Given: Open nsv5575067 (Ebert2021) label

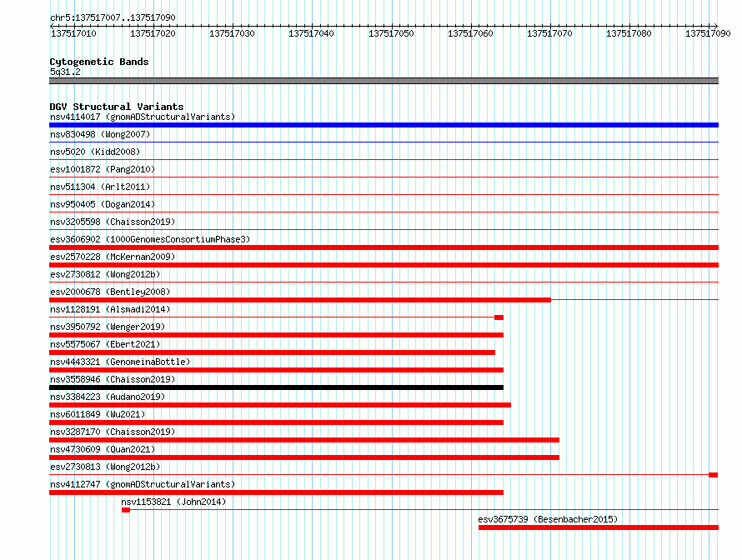Looking at the screenshot, I should point(105,344).
